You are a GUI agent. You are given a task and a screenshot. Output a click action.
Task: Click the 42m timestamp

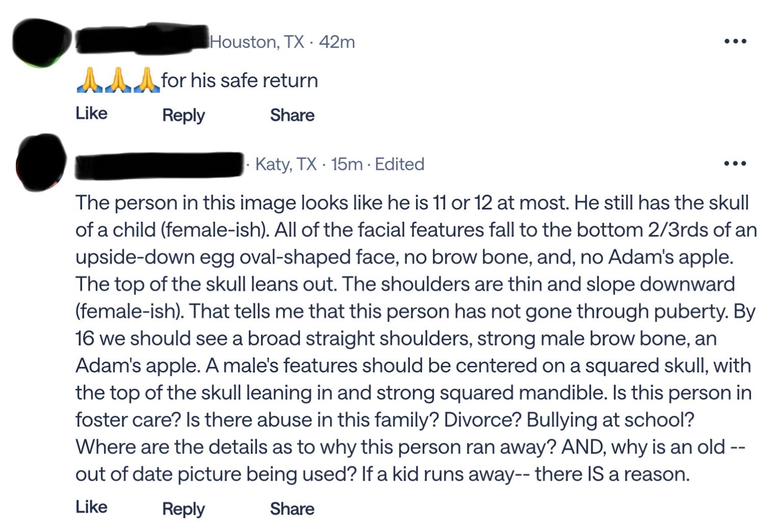coord(337,42)
